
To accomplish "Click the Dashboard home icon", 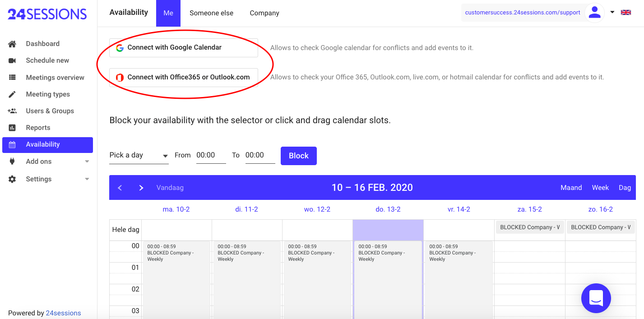I will point(12,44).
